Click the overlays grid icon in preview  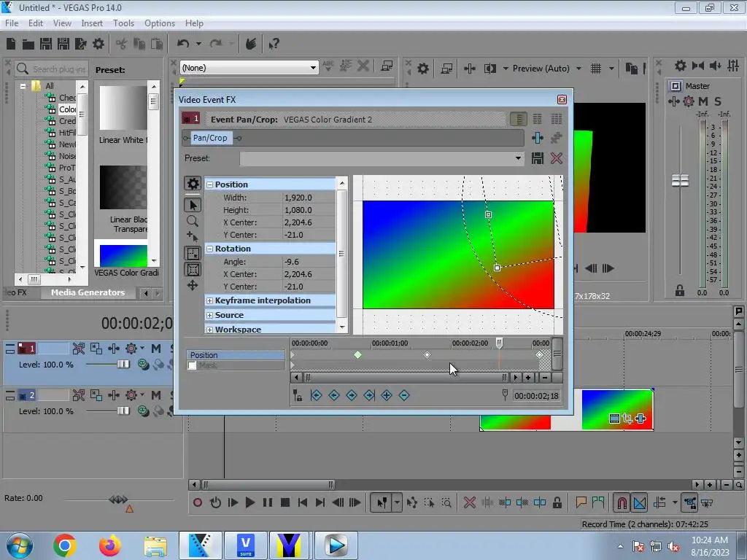click(596, 69)
